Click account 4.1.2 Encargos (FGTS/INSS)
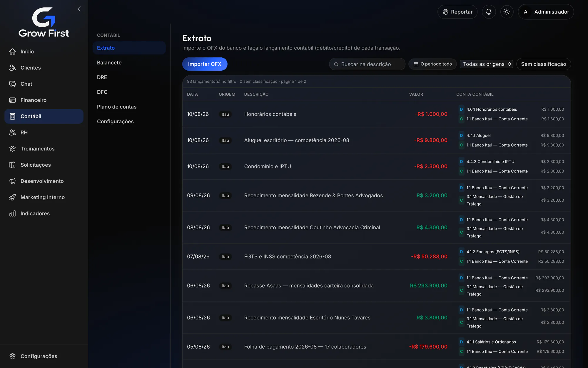 point(493,252)
